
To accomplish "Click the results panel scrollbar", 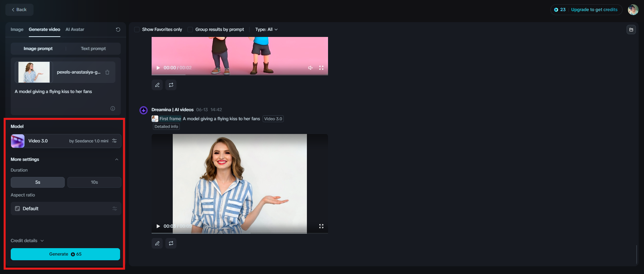I will [x=636, y=255].
